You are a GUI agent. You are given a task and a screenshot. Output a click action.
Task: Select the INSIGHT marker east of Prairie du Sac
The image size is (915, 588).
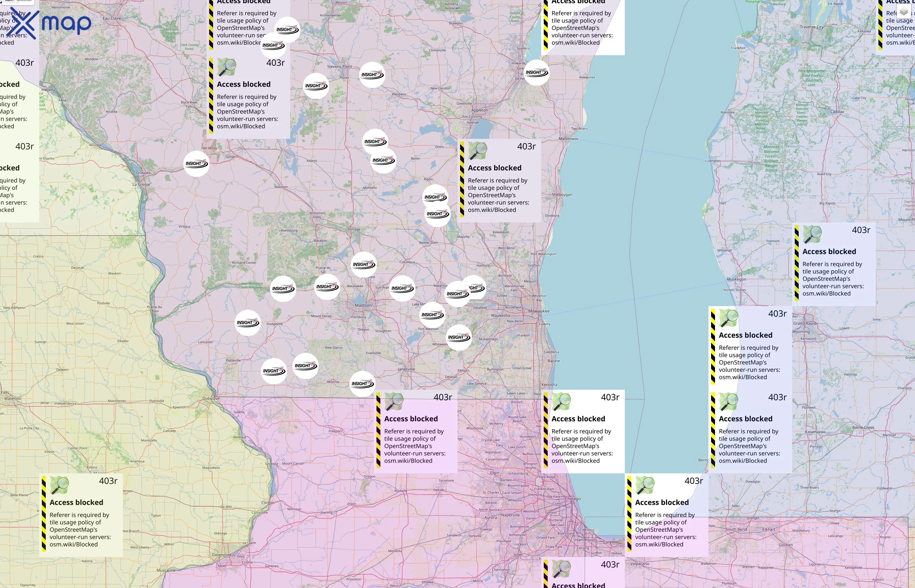pyautogui.click(x=364, y=265)
